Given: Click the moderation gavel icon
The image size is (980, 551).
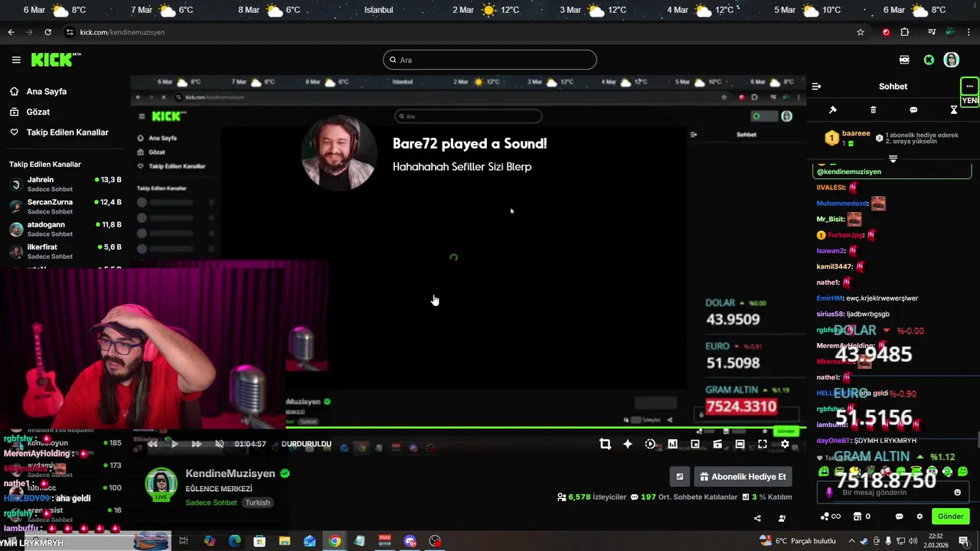Looking at the screenshot, I should tap(833, 110).
